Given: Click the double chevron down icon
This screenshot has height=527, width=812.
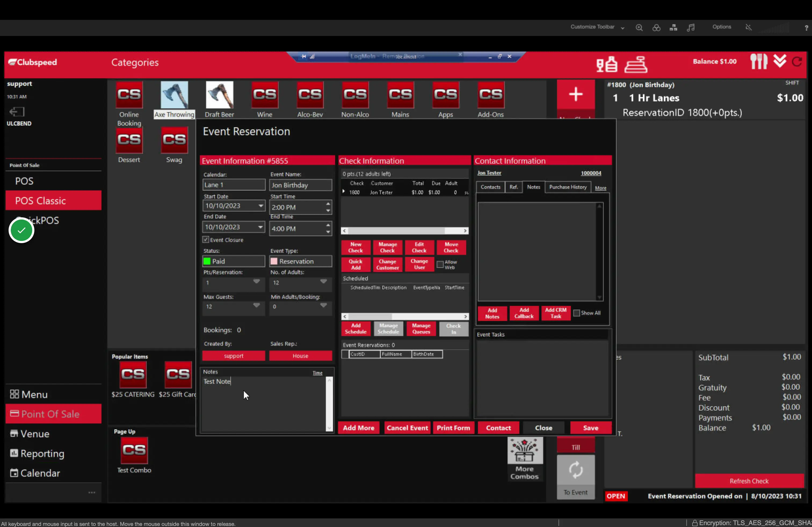Looking at the screenshot, I should (780, 61).
